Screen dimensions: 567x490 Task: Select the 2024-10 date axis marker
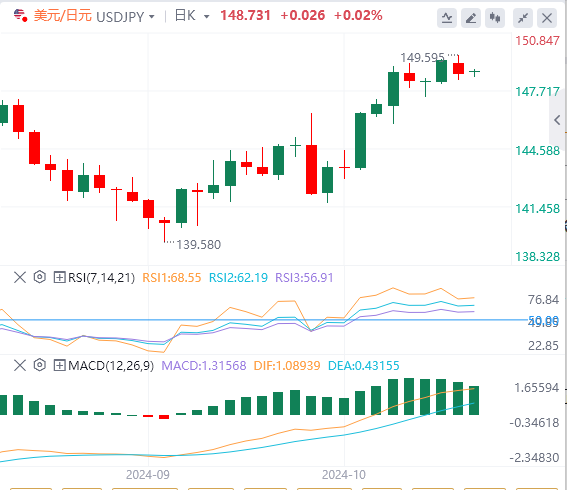pyautogui.click(x=344, y=474)
